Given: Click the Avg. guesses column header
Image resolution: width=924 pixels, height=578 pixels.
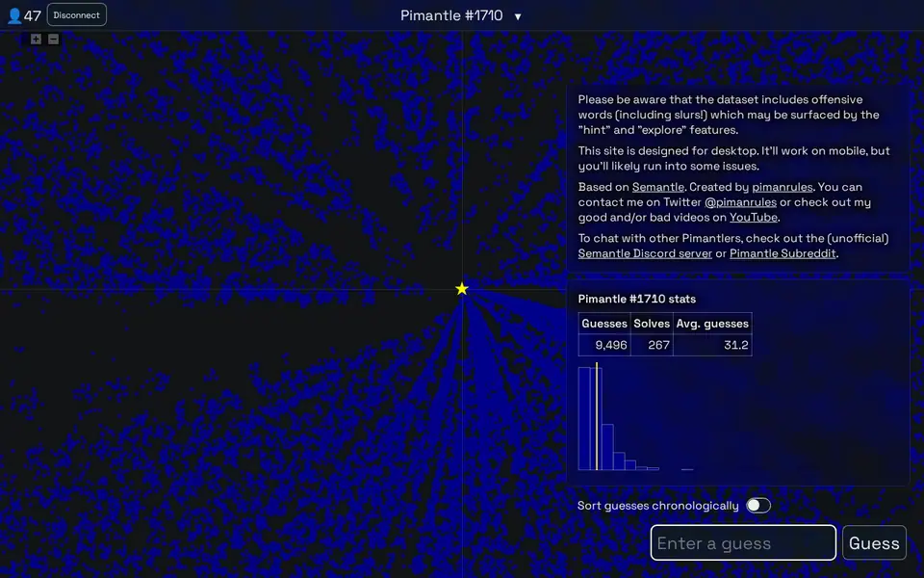Looking at the screenshot, I should click(712, 324).
